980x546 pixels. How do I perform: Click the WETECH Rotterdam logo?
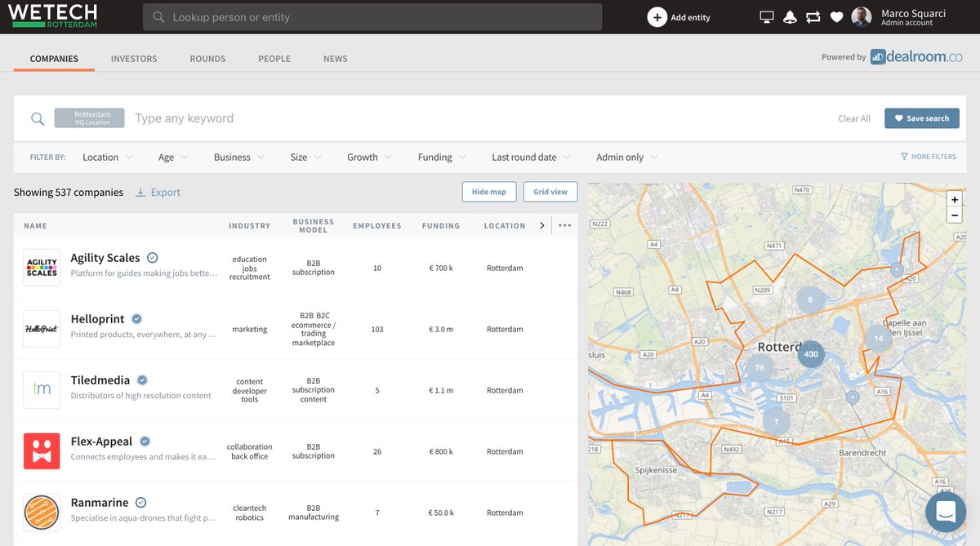point(53,16)
